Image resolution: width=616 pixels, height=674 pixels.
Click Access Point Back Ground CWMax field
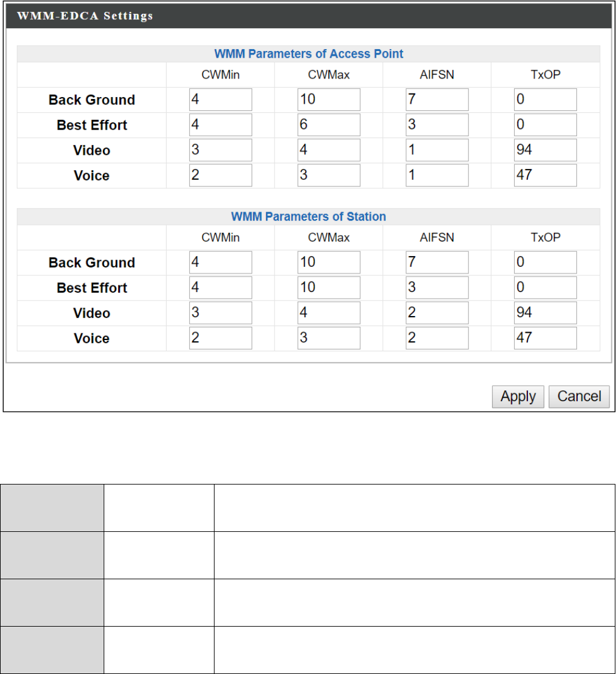point(329,100)
